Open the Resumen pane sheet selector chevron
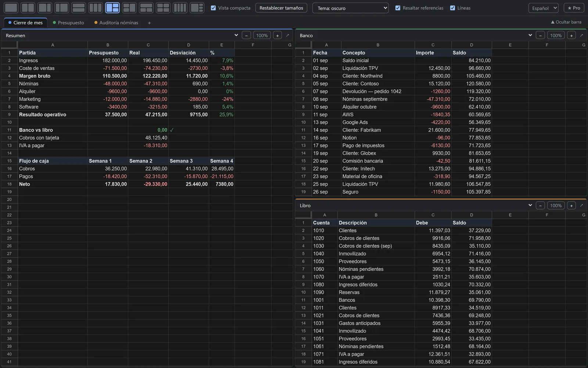 pos(236,35)
